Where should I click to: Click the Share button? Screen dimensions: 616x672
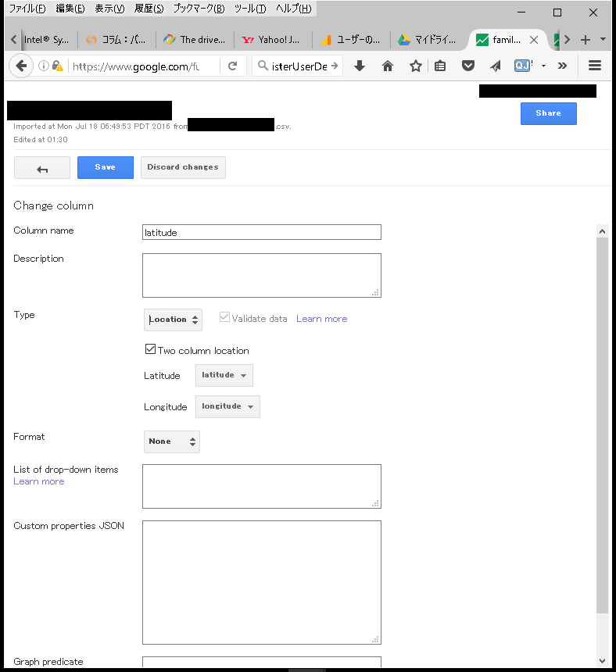[x=548, y=113]
